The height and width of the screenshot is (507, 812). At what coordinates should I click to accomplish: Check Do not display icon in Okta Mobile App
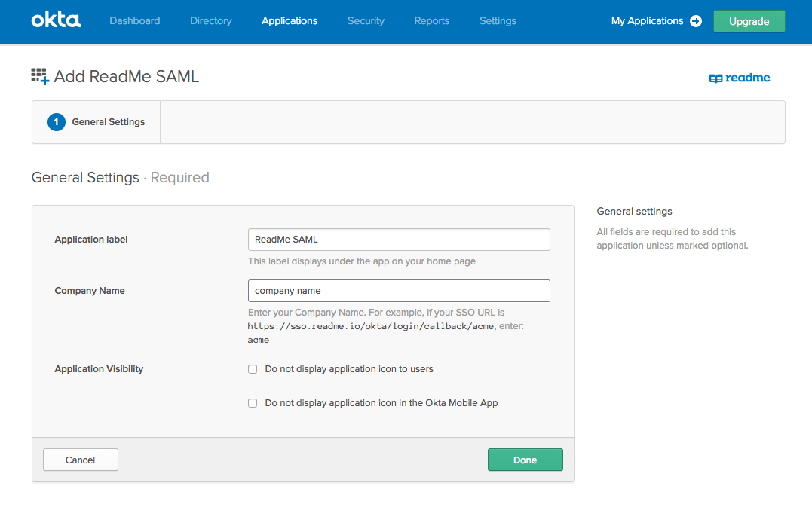tap(253, 403)
